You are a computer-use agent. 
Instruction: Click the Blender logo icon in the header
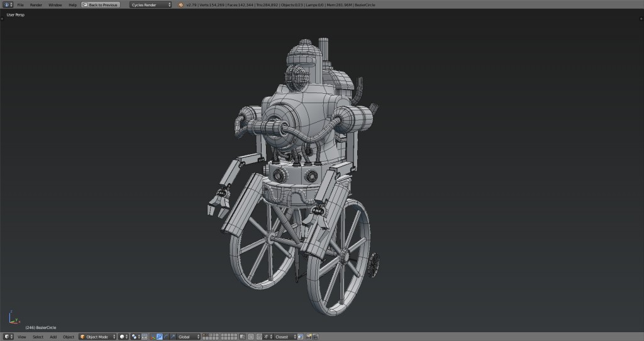pyautogui.click(x=181, y=4)
